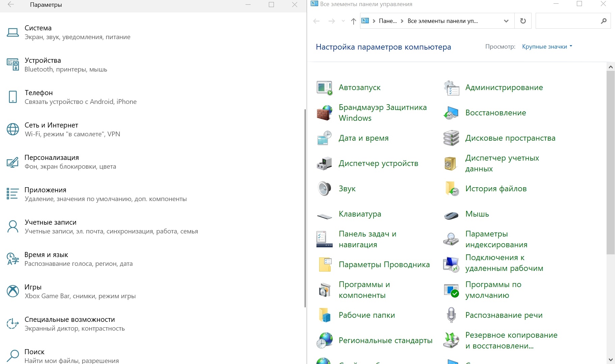This screenshot has height=364, width=615.
Task: Click the Брандмауэр Защитника Windows brick-wall icon
Action: click(324, 113)
